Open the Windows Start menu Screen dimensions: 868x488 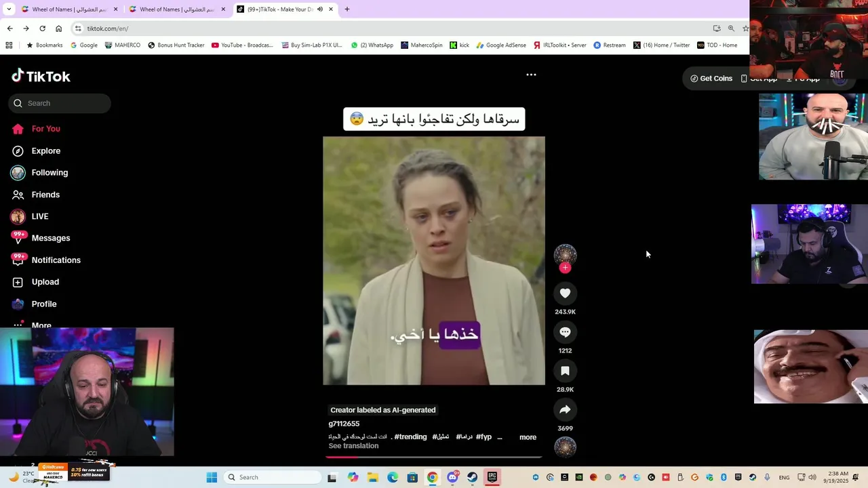tap(212, 477)
